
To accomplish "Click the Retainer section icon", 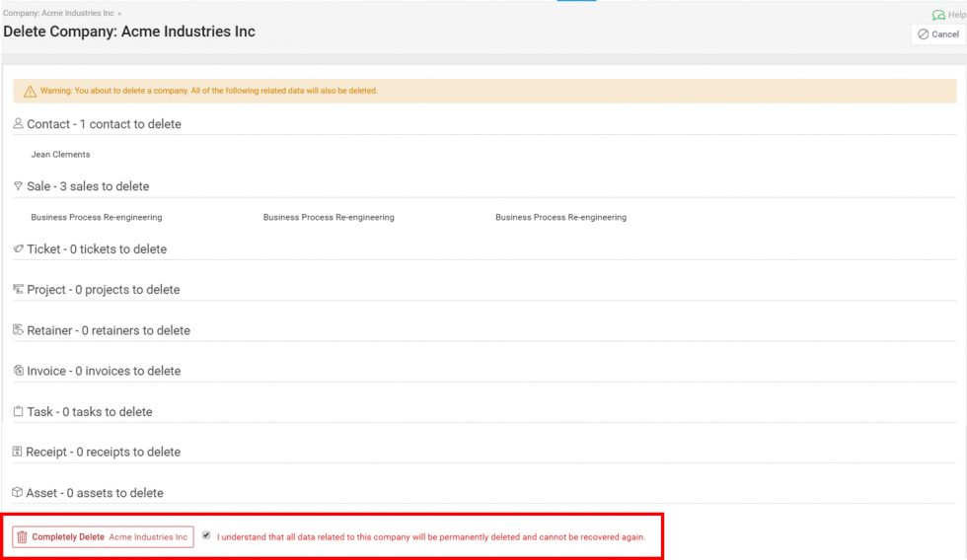I will pos(18,330).
